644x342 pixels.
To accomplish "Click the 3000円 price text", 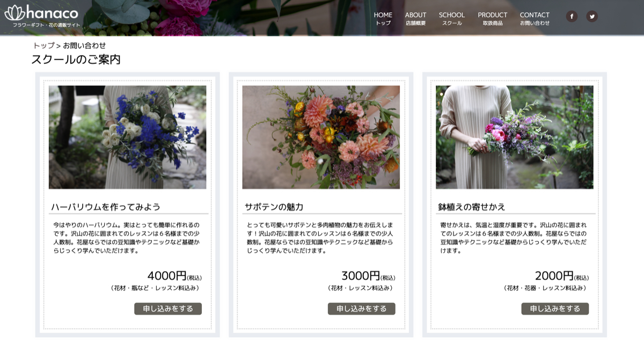I will point(361,276).
